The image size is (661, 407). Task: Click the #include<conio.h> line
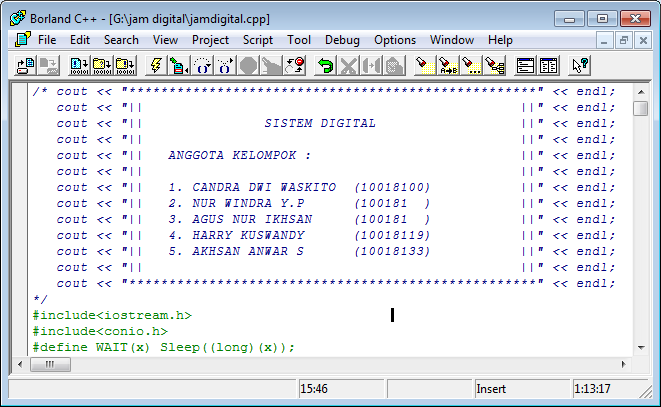100,332
